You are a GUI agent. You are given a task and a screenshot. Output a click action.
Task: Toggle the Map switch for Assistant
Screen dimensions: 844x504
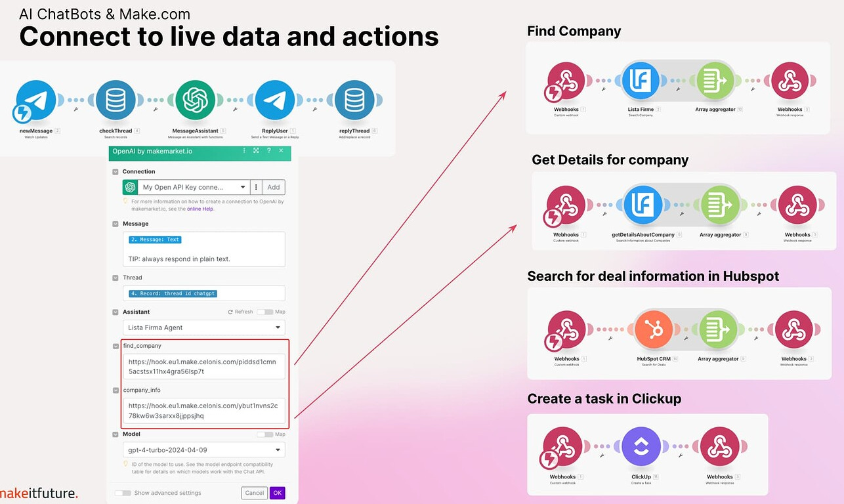264,312
